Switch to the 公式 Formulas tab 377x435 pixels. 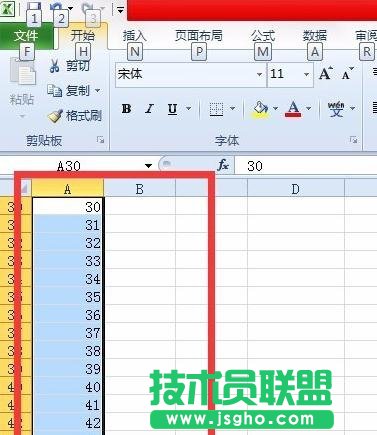[263, 36]
